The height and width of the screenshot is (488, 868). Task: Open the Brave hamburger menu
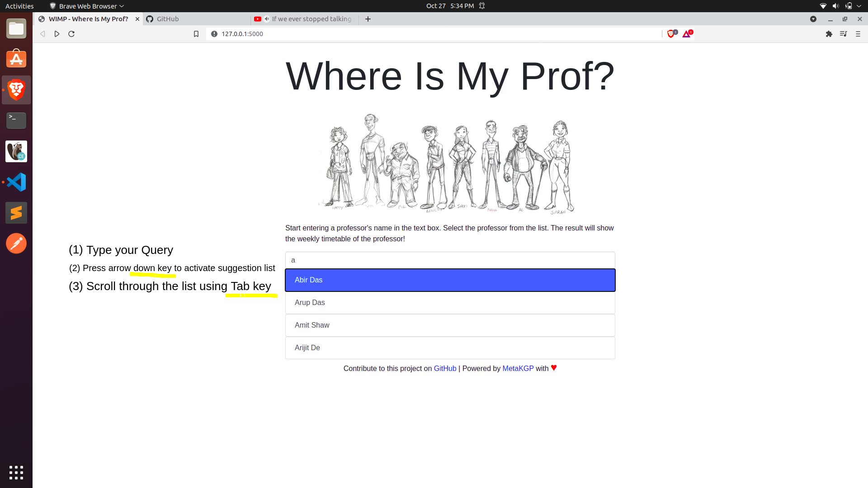[858, 34]
